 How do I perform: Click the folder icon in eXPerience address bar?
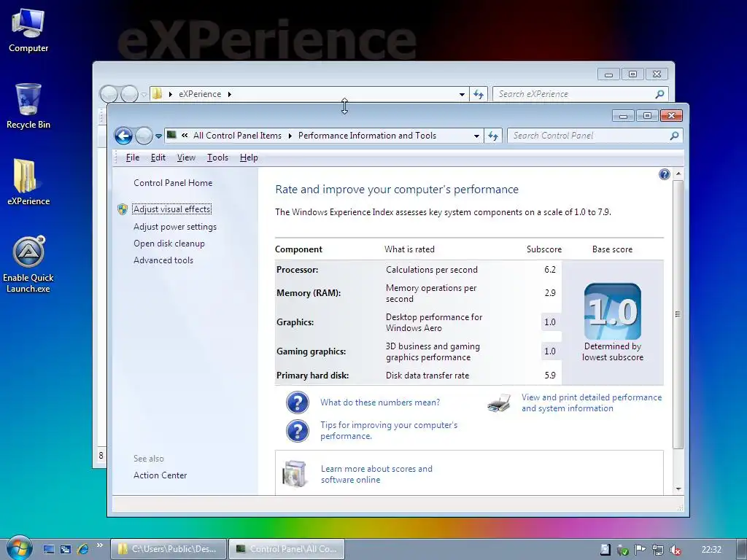158,94
